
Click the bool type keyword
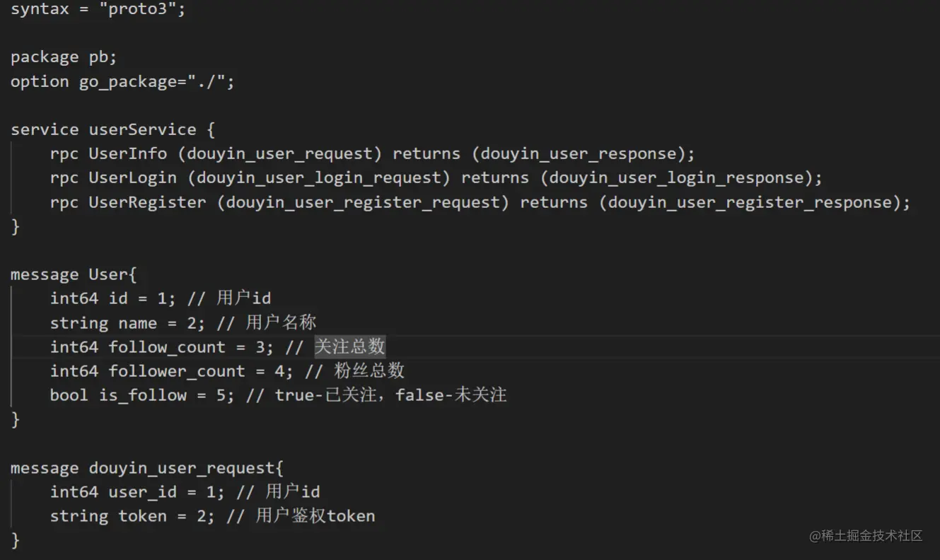click(x=69, y=395)
